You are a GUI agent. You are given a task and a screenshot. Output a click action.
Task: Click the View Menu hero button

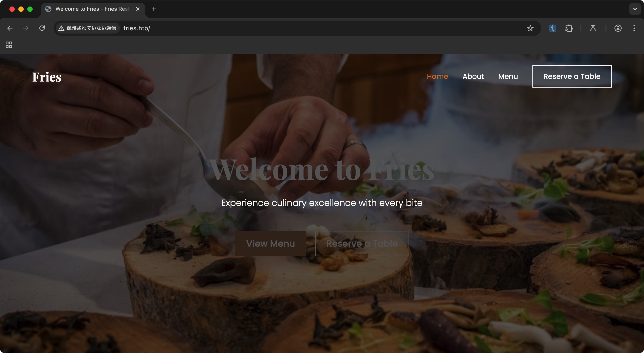pos(271,243)
